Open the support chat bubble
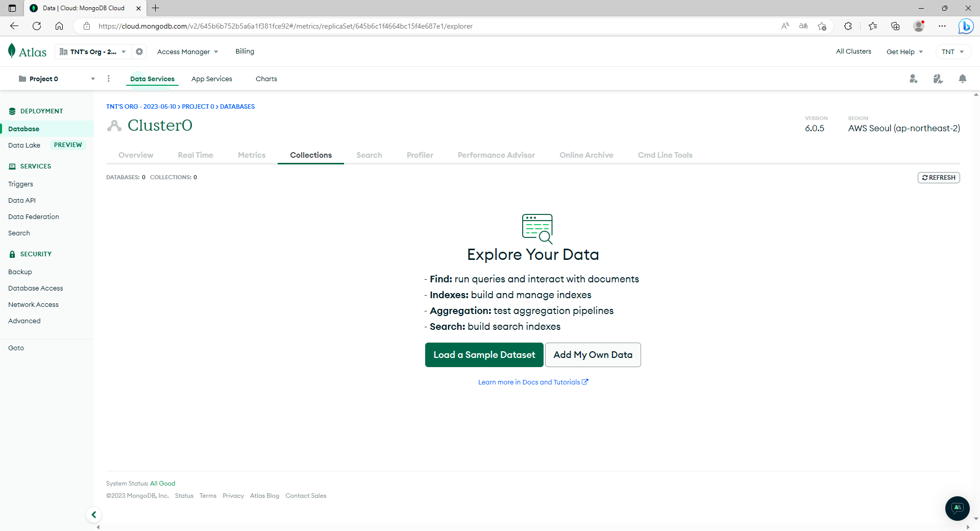Viewport: 980px width, 531px height. point(958,509)
